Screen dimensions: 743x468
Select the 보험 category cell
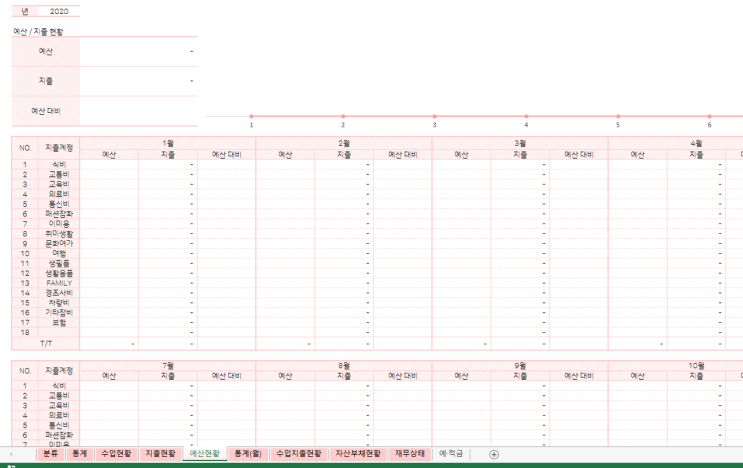coord(59,323)
